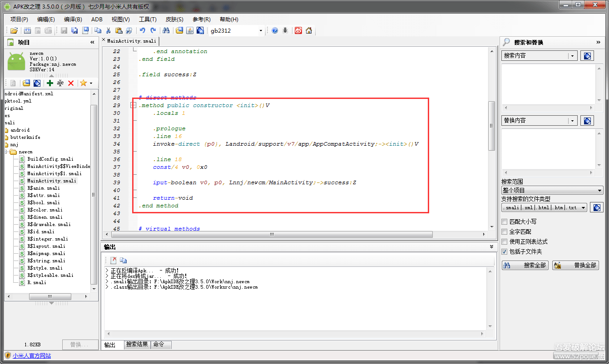Click the Open project folder toolbar icon
609x364 pixels.
(x=14, y=30)
